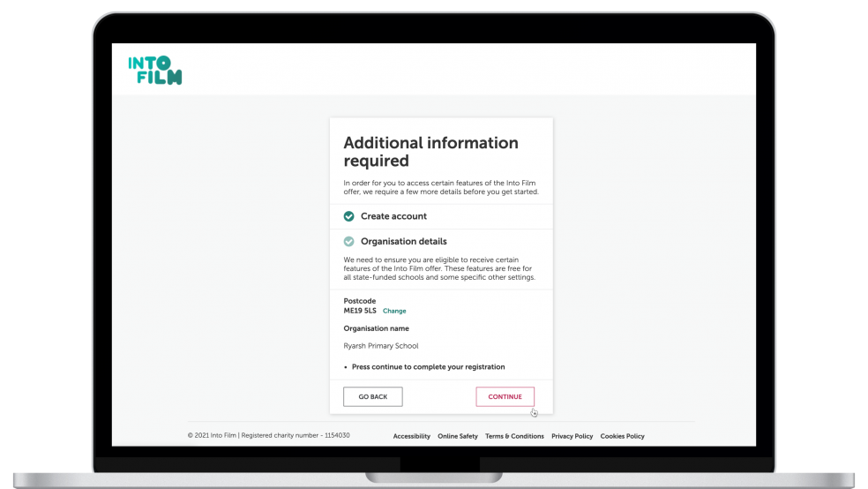Screen dimensions: 868x489
Task: Open the Online Safety footer link
Action: point(457,436)
